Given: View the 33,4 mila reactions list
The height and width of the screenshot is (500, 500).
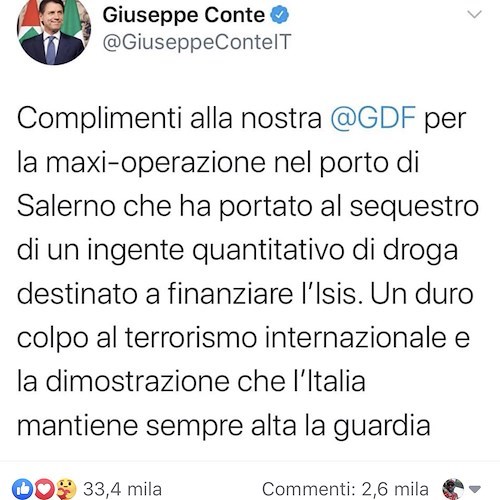Looking at the screenshot, I should pyautogui.click(x=122, y=489).
